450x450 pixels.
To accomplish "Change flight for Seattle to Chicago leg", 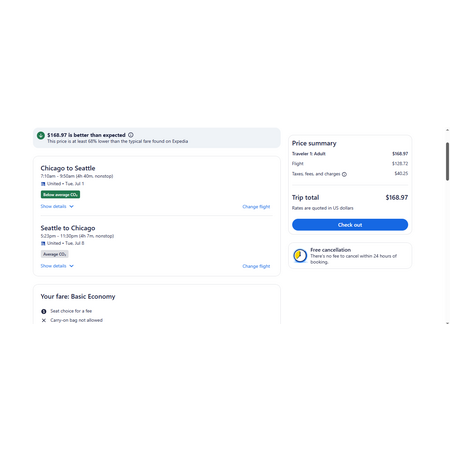I will [256, 266].
